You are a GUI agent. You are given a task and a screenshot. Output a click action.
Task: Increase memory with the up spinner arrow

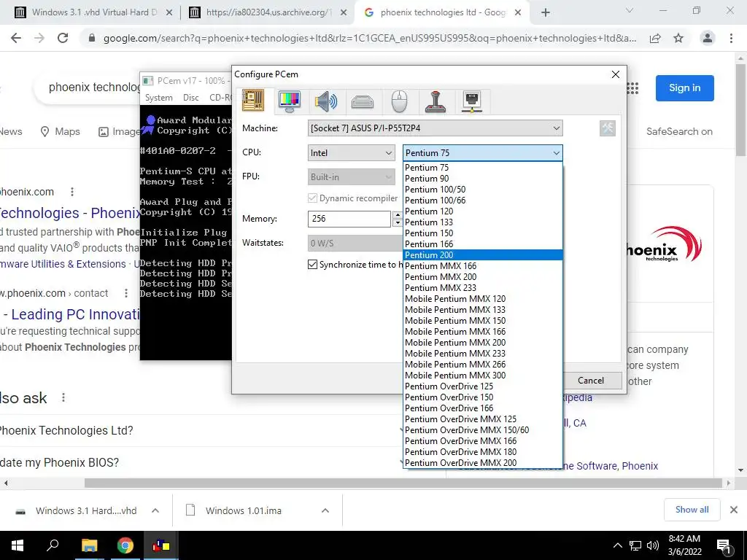[x=398, y=215]
